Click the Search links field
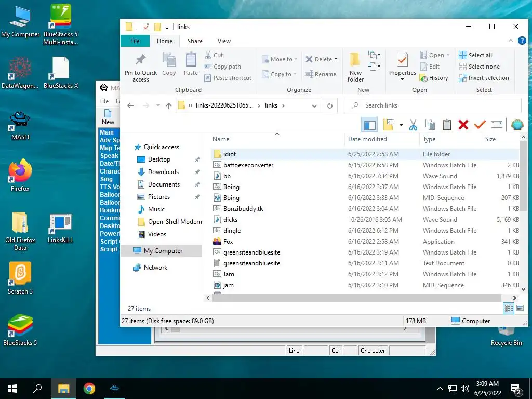 433,105
